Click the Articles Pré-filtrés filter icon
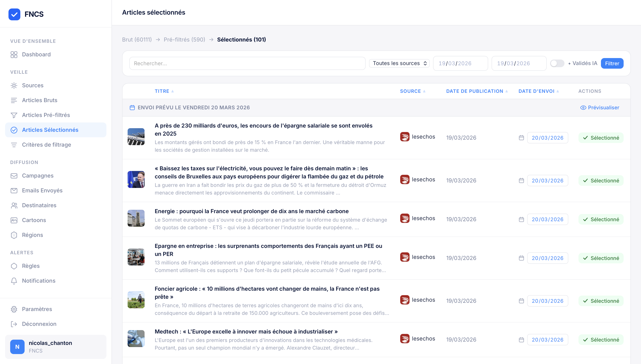Viewport: 641px width, 364px height. click(x=14, y=115)
